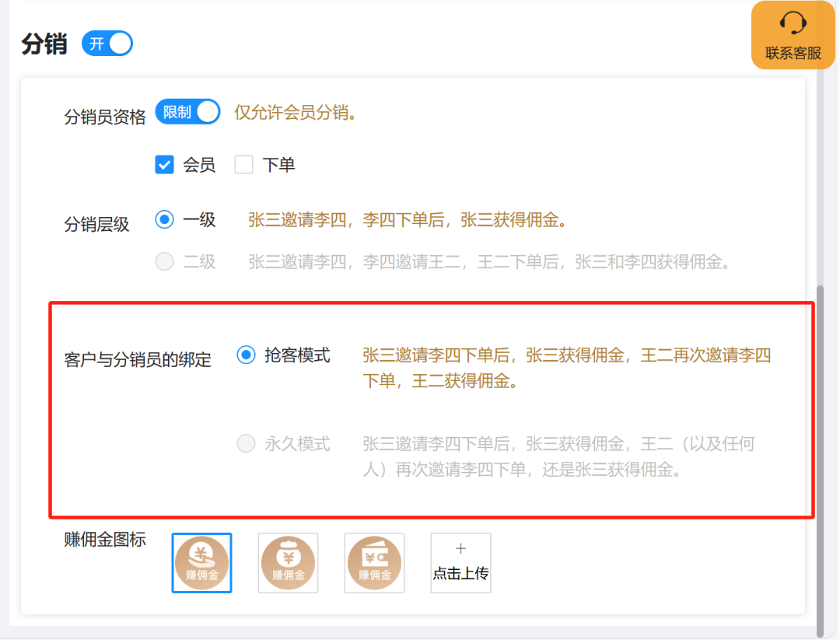Toggle the 分销 main switch off

[107, 44]
